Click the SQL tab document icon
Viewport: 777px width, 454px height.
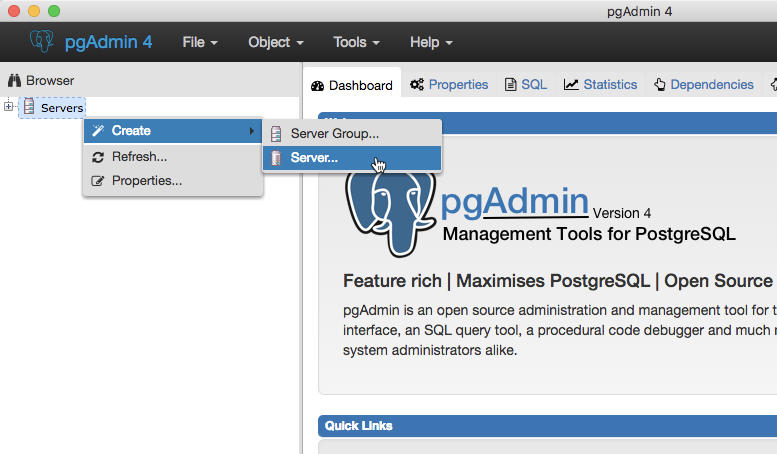(x=510, y=85)
